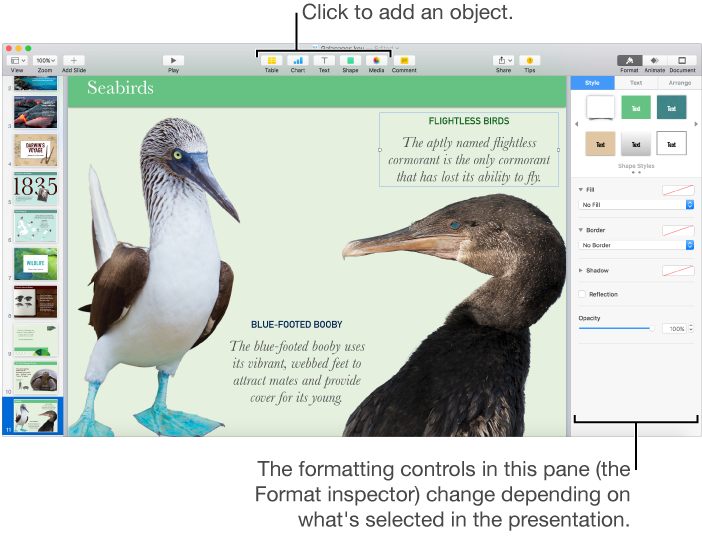This screenshot has width=702, height=538.
Task: Switch to the Style tab
Action: coord(592,83)
